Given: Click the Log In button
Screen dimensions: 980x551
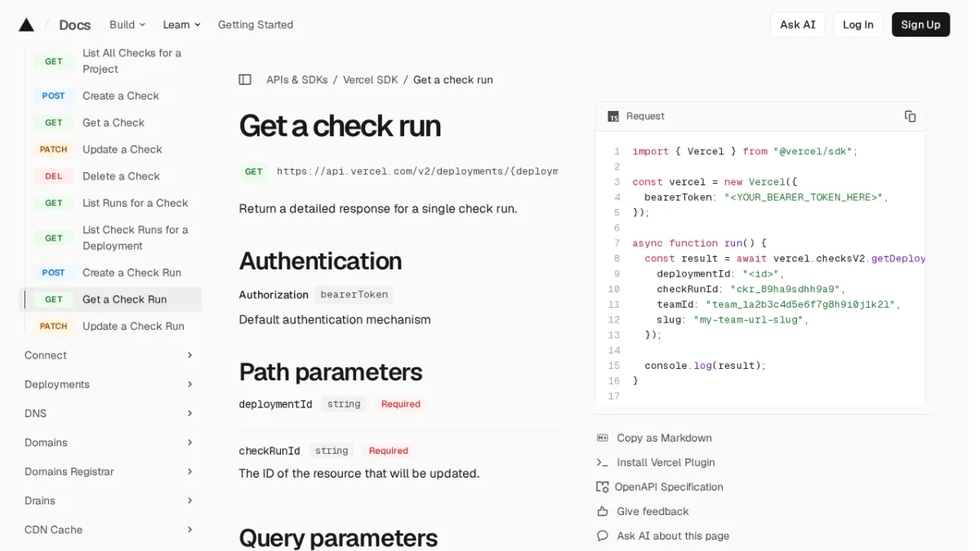Looking at the screenshot, I should click(857, 24).
